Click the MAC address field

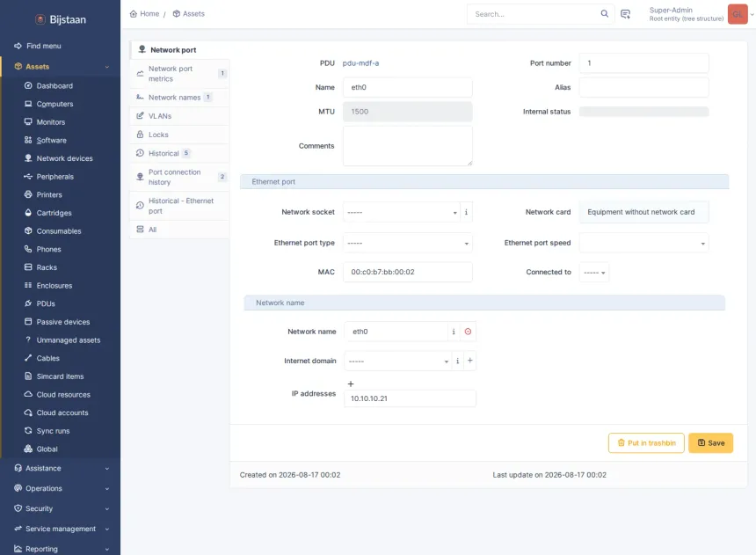tap(407, 272)
